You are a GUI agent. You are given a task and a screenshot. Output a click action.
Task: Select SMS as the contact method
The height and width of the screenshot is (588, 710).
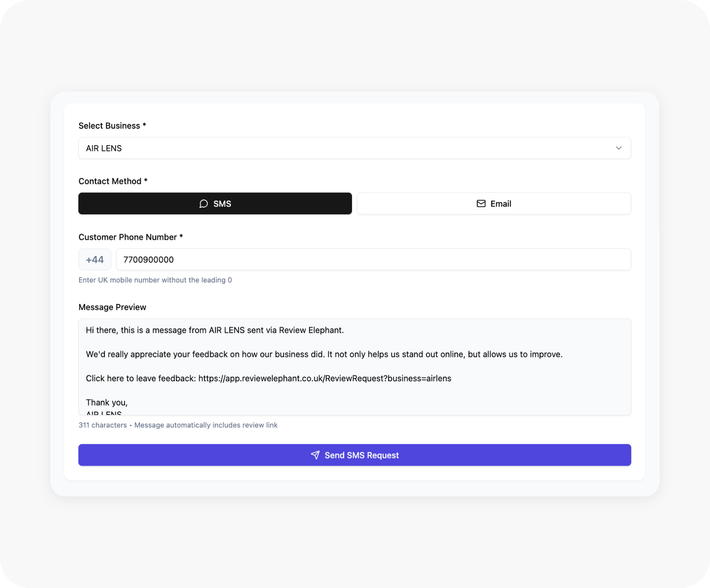click(215, 204)
